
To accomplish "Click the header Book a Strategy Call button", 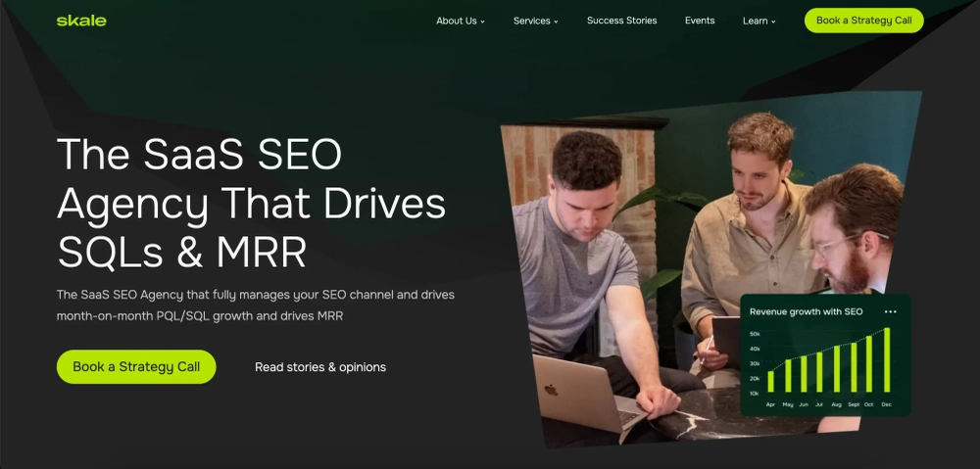I will pos(863,21).
